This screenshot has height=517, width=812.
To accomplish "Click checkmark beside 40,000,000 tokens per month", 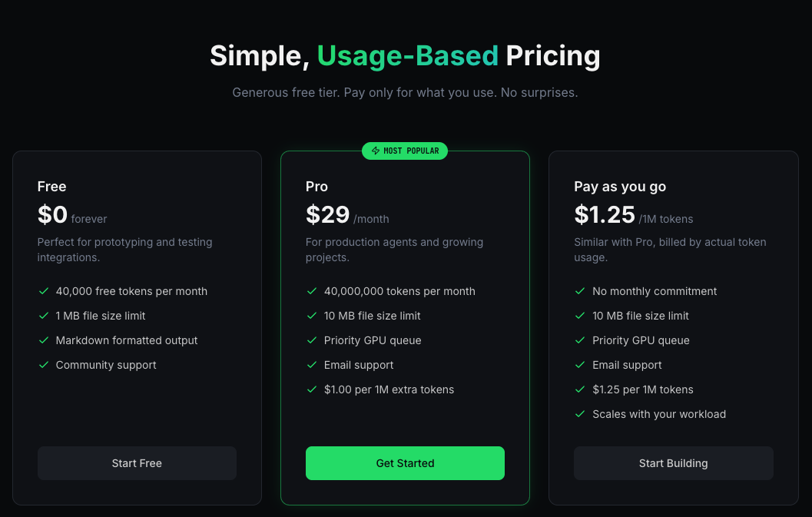I will pyautogui.click(x=312, y=291).
